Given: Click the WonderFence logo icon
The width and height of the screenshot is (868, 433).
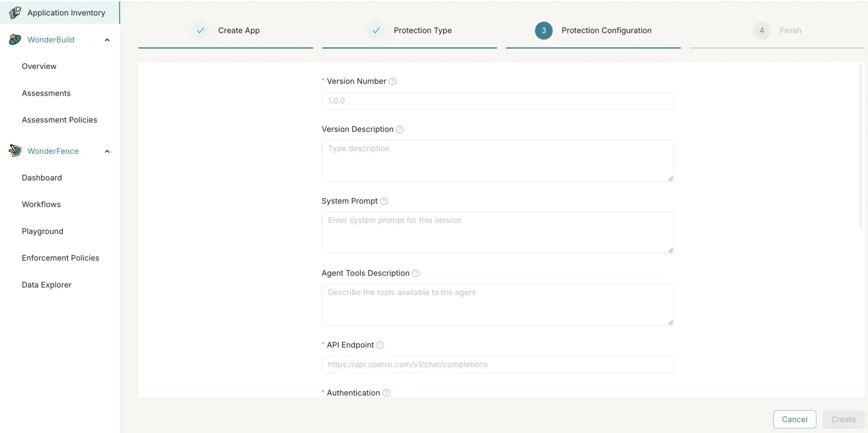Looking at the screenshot, I should tap(15, 151).
